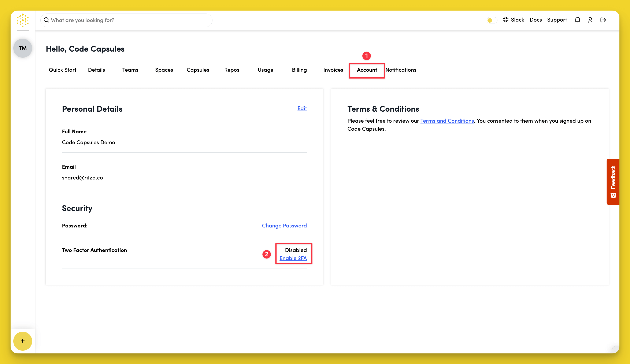
Task: Open the Change Password link
Action: tap(284, 226)
